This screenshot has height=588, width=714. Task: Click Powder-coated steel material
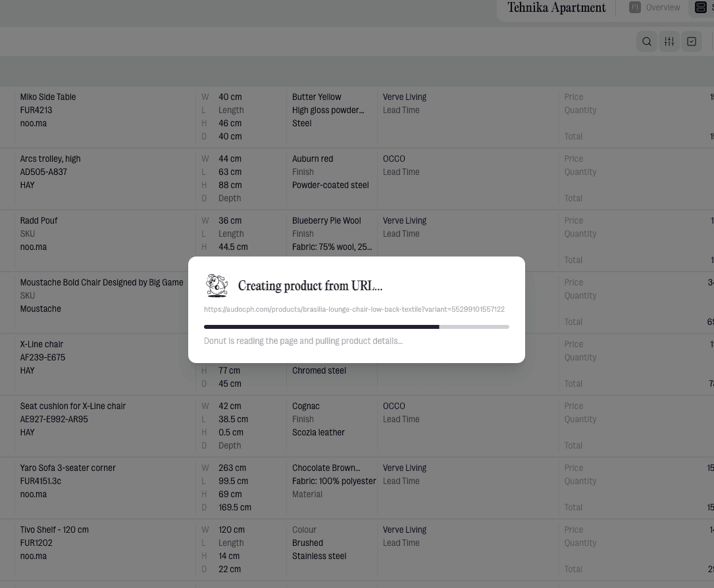point(330,185)
